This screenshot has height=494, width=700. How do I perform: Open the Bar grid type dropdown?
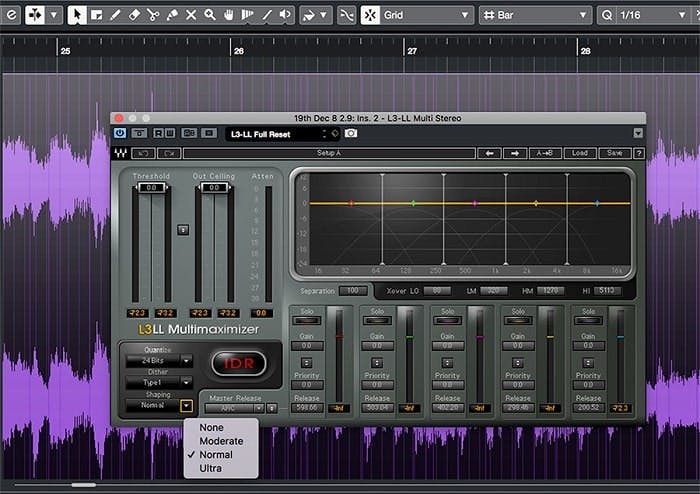click(535, 15)
